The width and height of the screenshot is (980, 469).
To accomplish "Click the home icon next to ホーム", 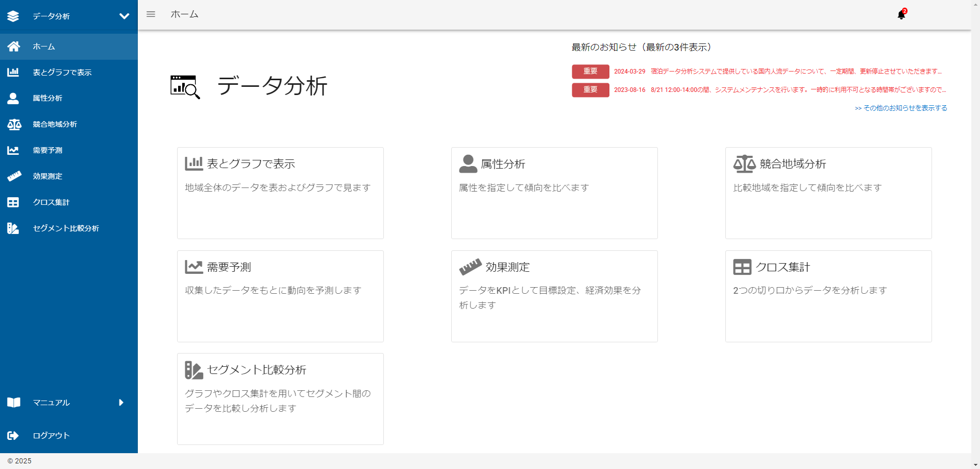I will coord(13,46).
